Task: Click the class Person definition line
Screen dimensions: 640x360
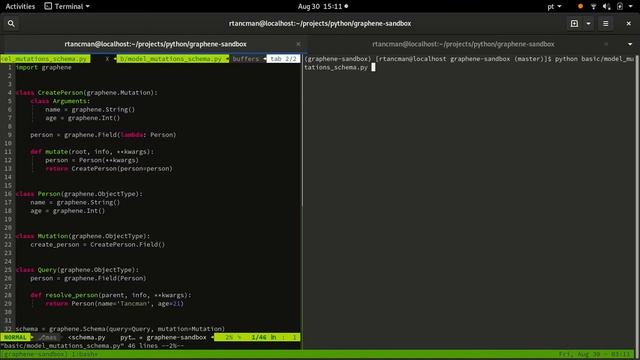Action: pyautogui.click(x=79, y=194)
